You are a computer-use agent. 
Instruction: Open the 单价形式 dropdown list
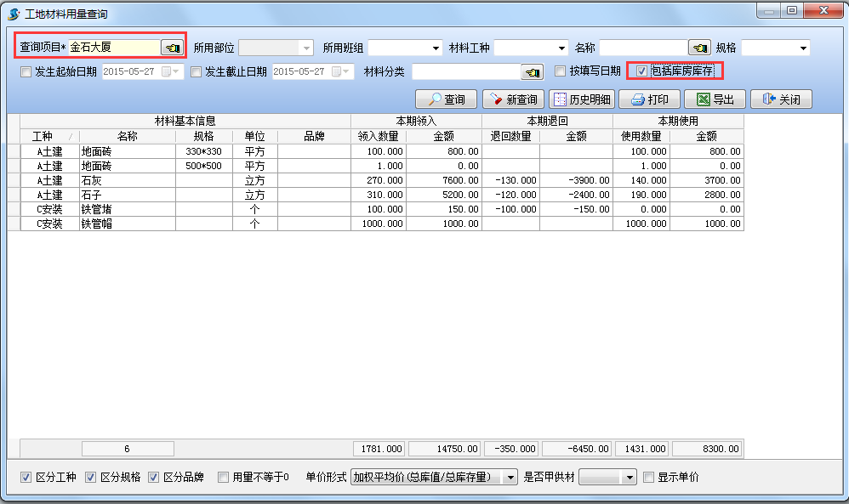[510, 478]
